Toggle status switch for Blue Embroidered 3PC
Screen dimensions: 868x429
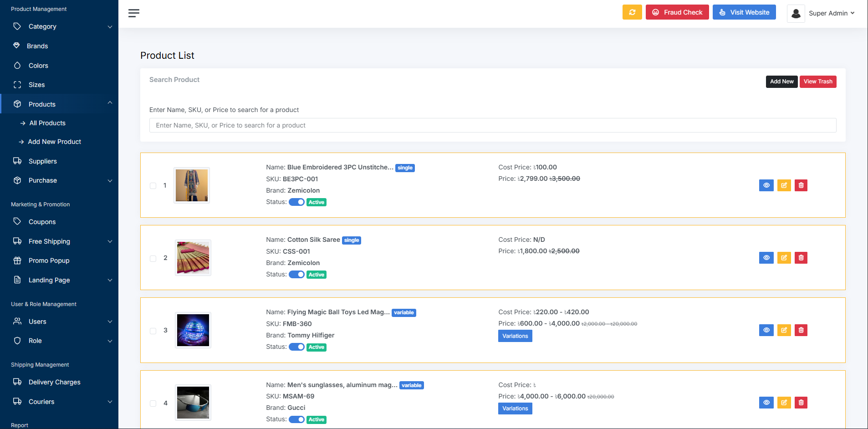tap(296, 202)
